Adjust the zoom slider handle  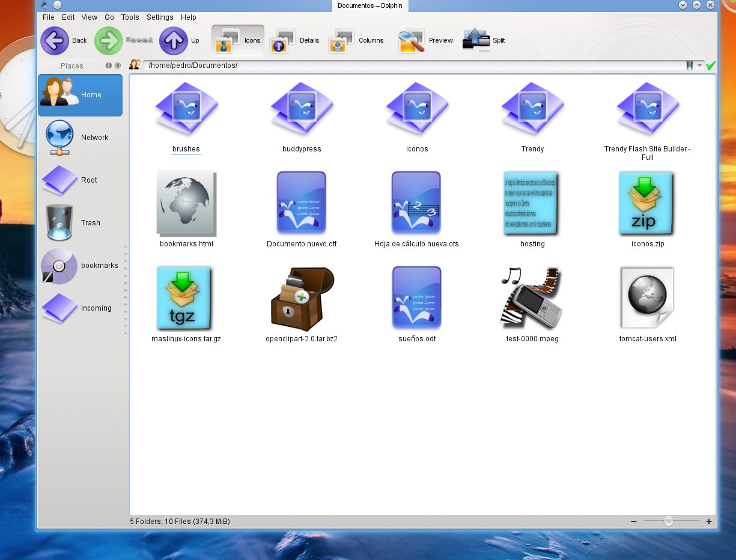coord(669,522)
